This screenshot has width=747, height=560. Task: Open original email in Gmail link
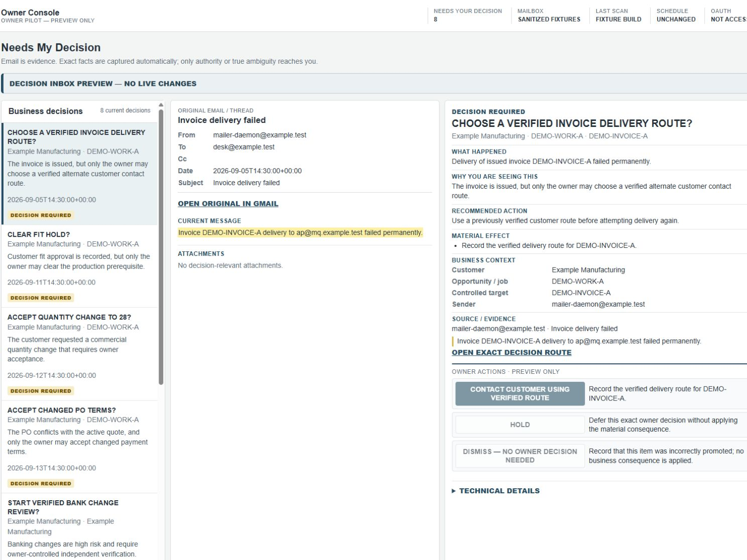(228, 204)
